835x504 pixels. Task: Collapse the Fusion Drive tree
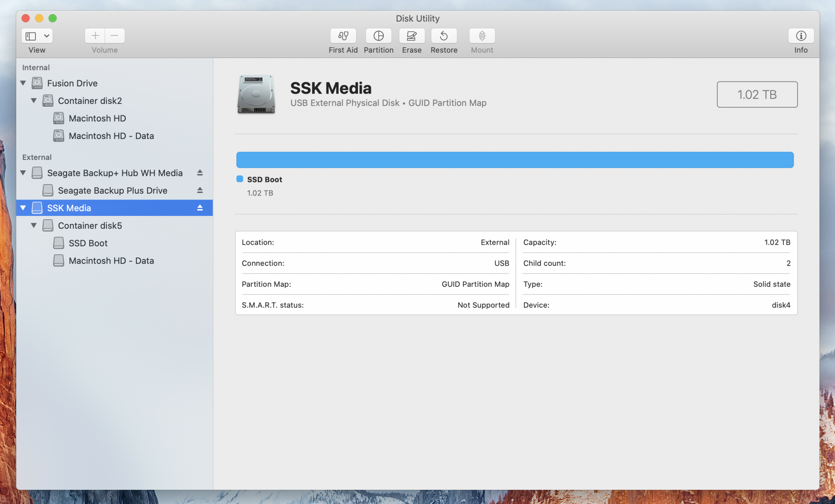tap(23, 83)
